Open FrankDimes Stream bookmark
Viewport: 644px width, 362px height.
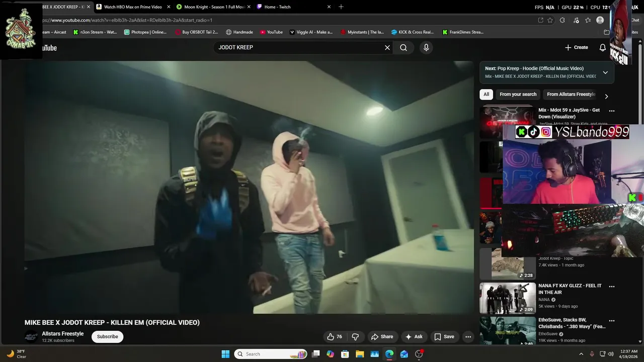(463, 32)
